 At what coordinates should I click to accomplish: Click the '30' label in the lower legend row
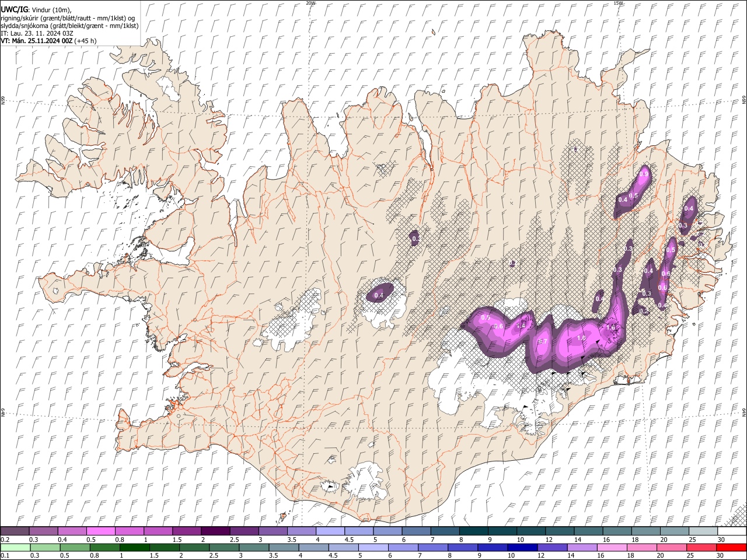[x=721, y=555]
